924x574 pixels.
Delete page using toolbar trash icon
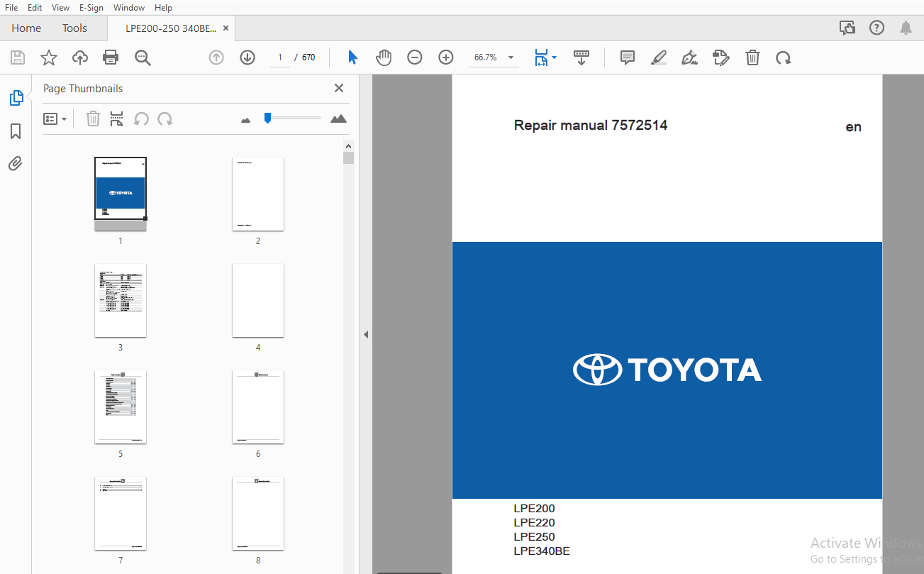point(752,57)
